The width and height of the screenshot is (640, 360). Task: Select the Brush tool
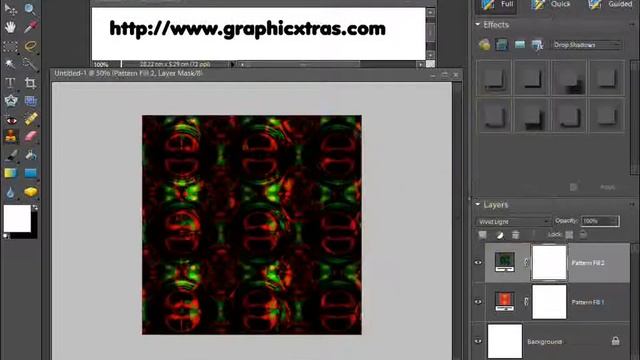click(11, 156)
